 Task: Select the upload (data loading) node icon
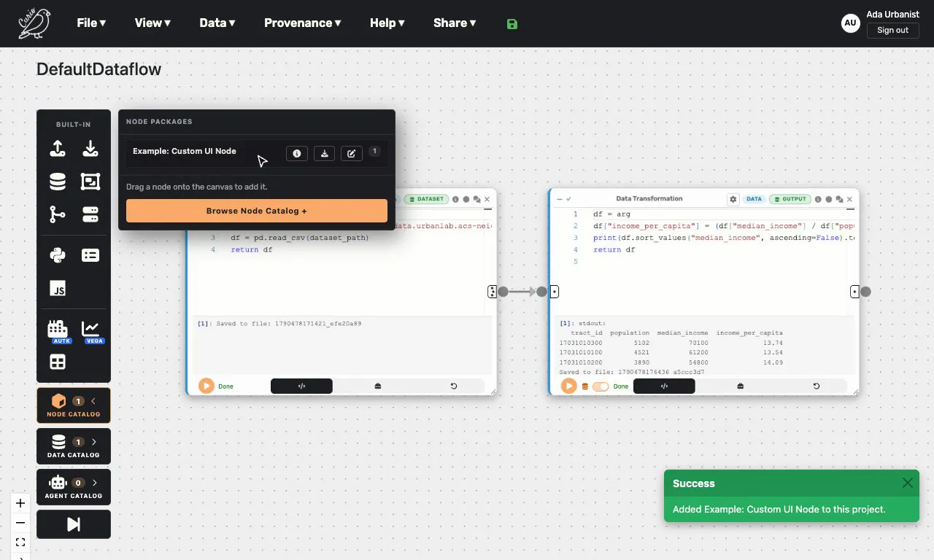click(x=58, y=149)
